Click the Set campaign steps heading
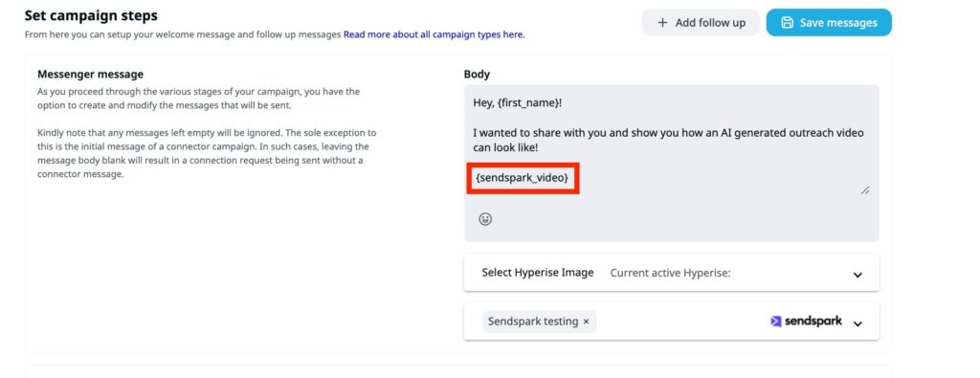 click(91, 15)
